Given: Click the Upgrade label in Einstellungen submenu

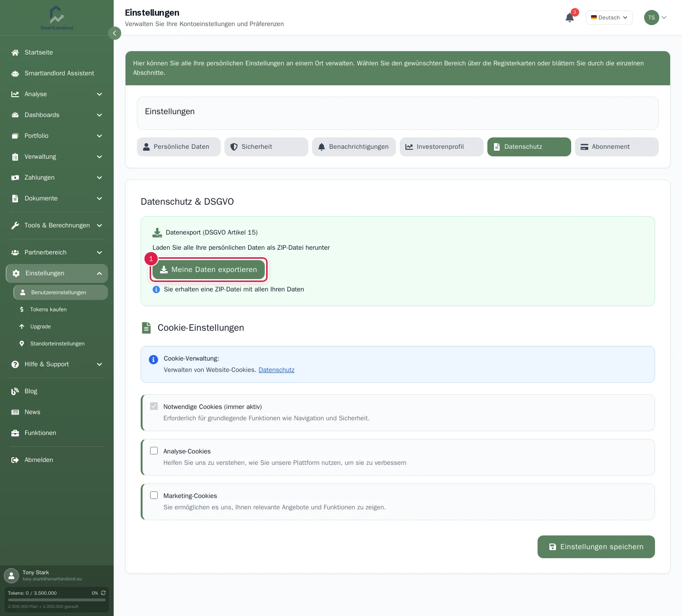Looking at the screenshot, I should pos(41,326).
